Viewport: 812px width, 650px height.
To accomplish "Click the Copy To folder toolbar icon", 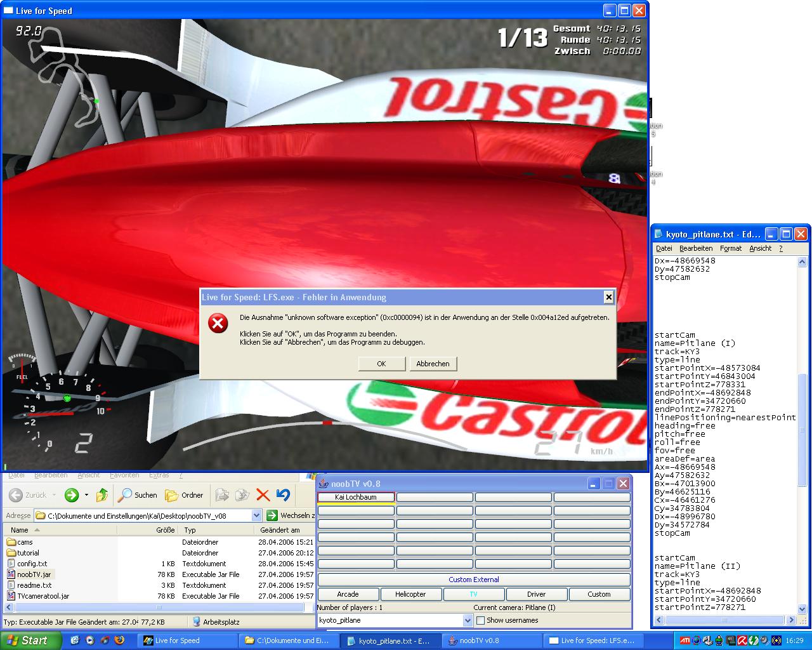I will click(x=242, y=495).
